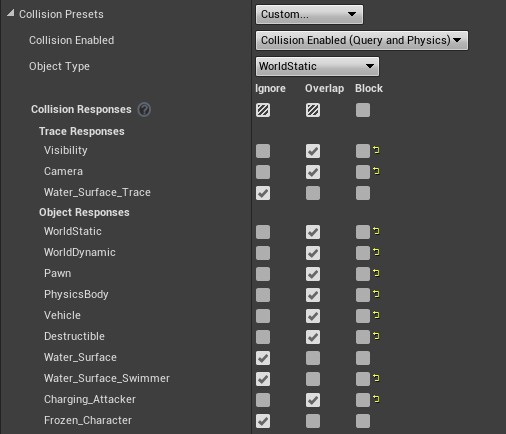Set Pawn response to Ignore
506x434 pixels.
(263, 274)
